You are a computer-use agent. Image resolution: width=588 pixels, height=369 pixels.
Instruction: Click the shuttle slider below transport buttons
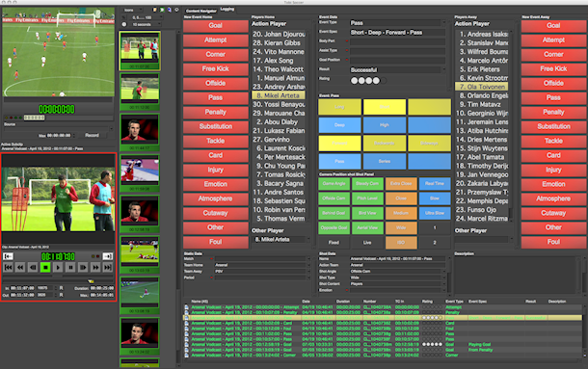tap(58, 276)
